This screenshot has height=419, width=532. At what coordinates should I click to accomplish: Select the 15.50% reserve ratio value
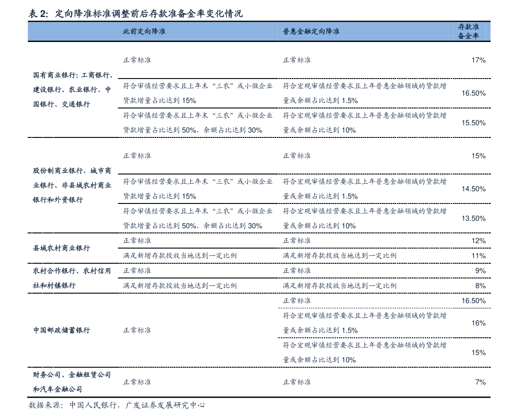pyautogui.click(x=473, y=123)
